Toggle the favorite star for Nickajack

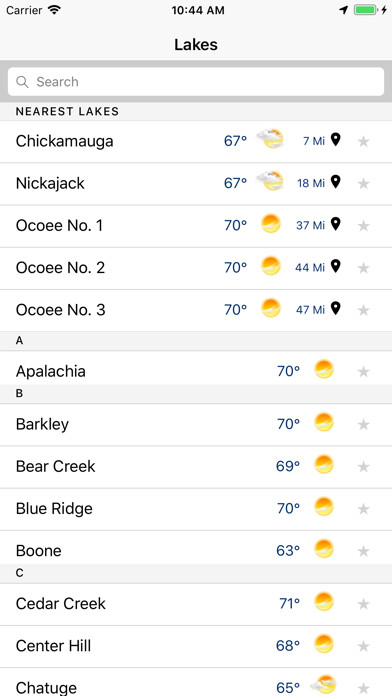[x=364, y=183]
